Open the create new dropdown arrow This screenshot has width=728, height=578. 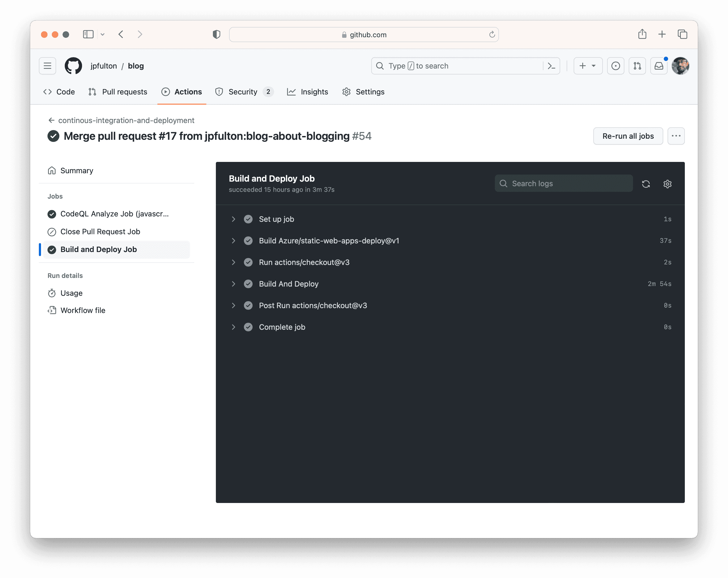tap(593, 66)
